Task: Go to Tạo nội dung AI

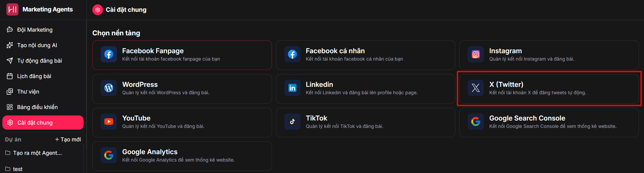Action: pyautogui.click(x=37, y=45)
